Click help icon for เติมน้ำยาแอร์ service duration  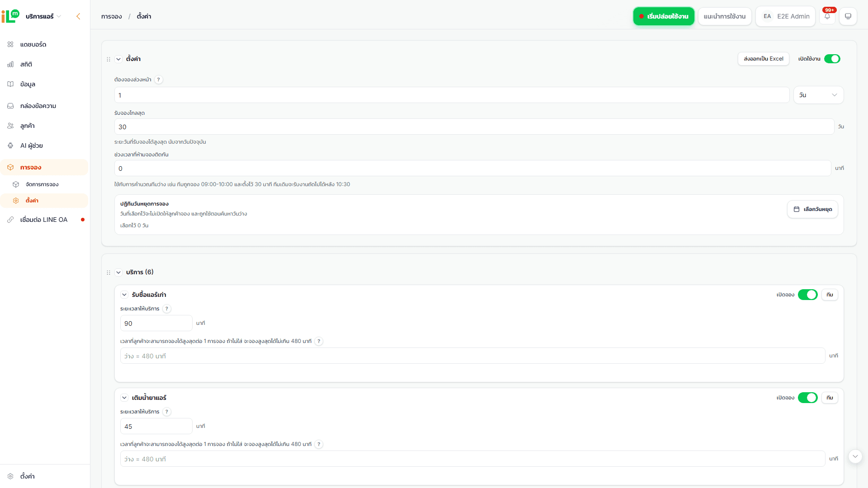167,412
